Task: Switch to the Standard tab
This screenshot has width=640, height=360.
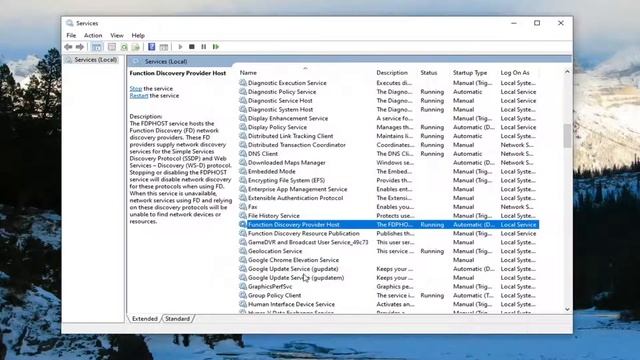Action: click(178, 318)
